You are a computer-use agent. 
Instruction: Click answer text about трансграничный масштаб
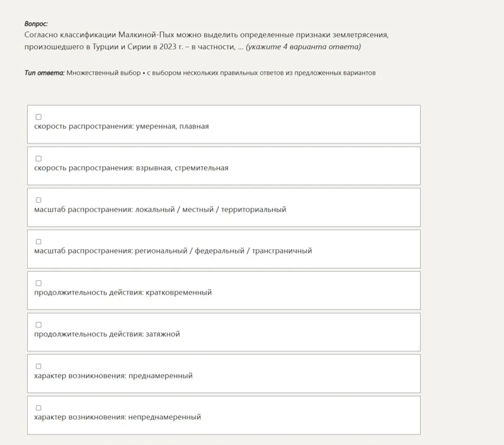coord(173,251)
